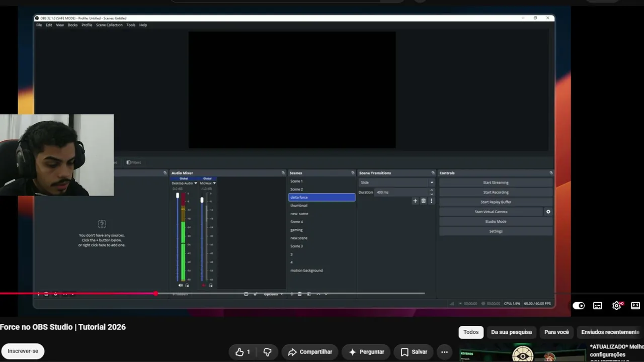Screen dimensions: 644x362
Task: Click the OBS logo in title bar
Action: point(37,18)
